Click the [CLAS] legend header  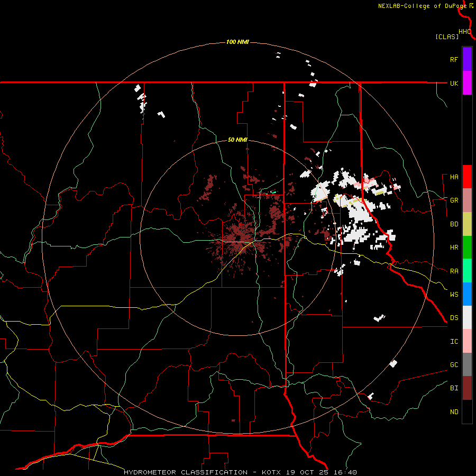(447, 37)
